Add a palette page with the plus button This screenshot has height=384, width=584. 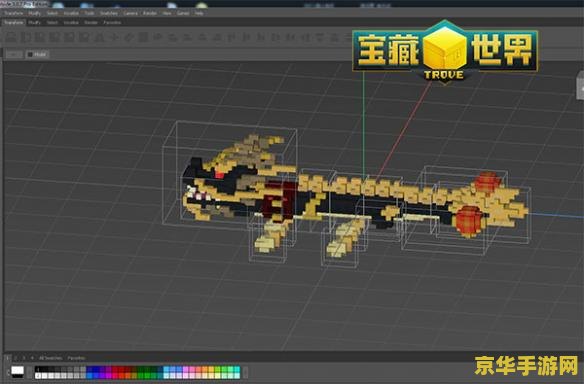pyautogui.click(x=32, y=358)
